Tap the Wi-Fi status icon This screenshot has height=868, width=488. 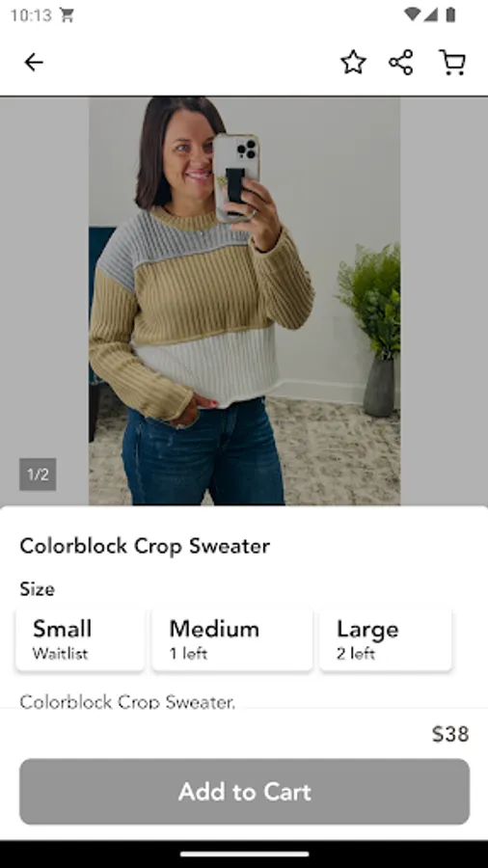point(412,14)
